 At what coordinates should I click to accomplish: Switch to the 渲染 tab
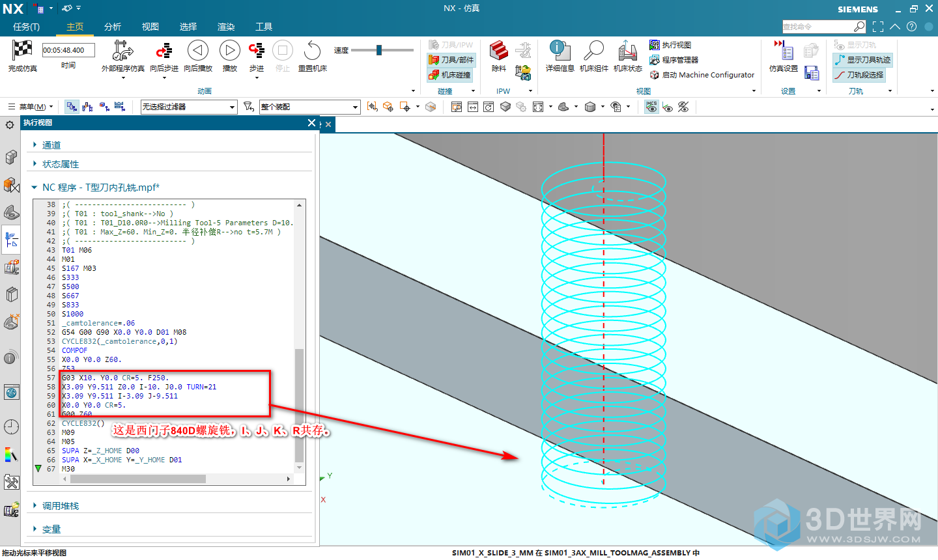[226, 27]
